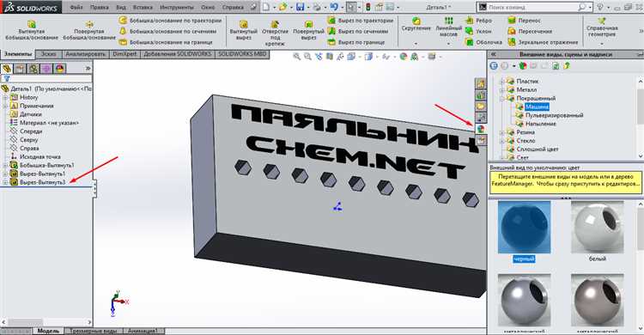Select the Вытянутая бобышка/основание tool
Screen dimensions: 644x335
coord(32,30)
